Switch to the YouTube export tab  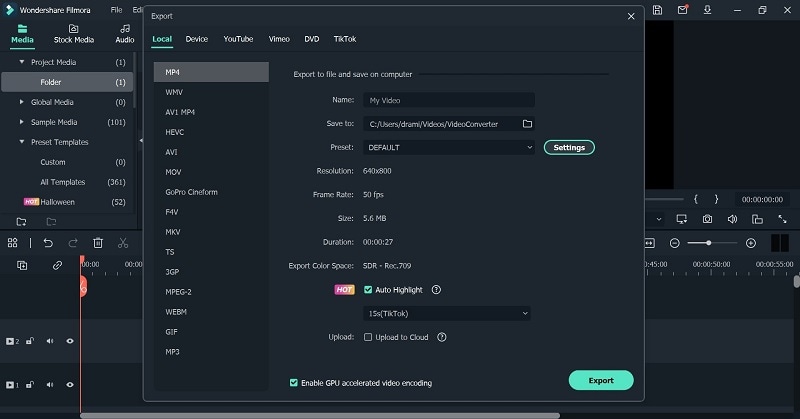coord(238,39)
